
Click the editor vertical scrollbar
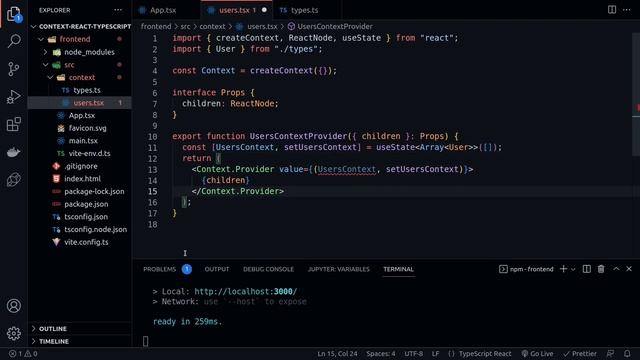click(x=636, y=94)
